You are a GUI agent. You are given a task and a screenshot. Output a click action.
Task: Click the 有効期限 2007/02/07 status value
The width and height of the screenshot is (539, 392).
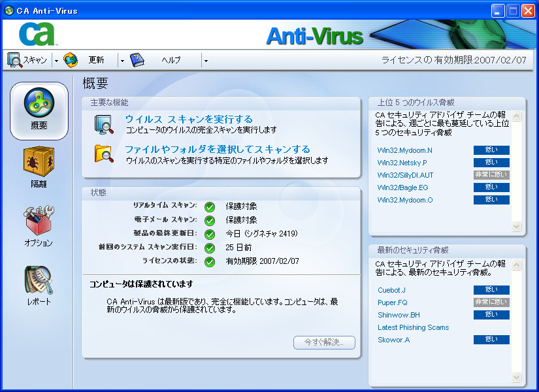262,261
